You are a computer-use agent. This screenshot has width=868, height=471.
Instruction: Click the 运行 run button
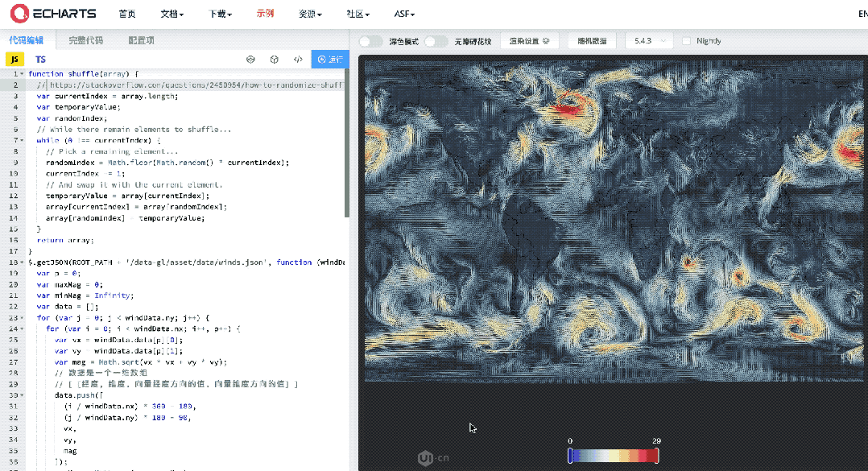[330, 60]
